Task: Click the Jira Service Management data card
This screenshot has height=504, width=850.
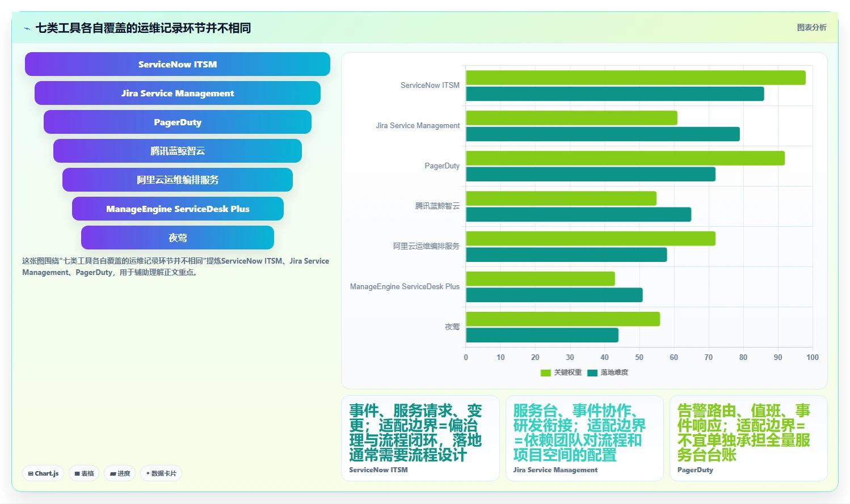Action: (584, 438)
